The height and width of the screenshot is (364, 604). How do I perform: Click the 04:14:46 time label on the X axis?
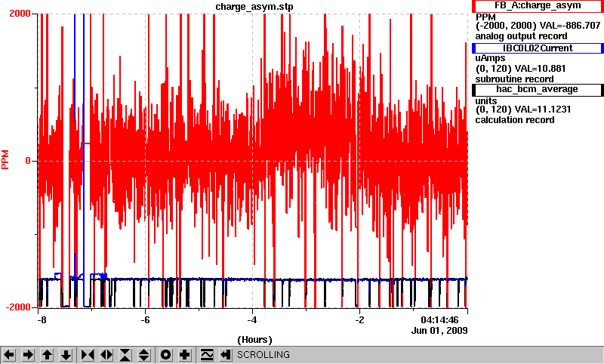439,320
